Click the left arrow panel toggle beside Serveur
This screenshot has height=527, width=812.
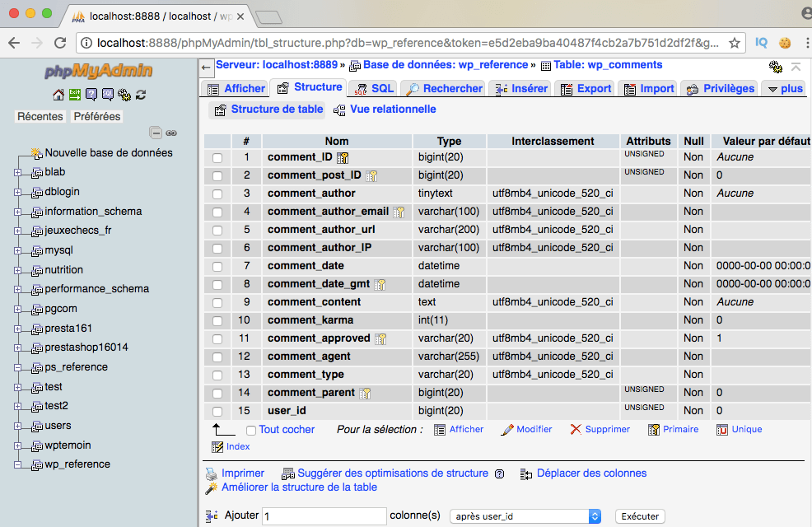point(206,68)
